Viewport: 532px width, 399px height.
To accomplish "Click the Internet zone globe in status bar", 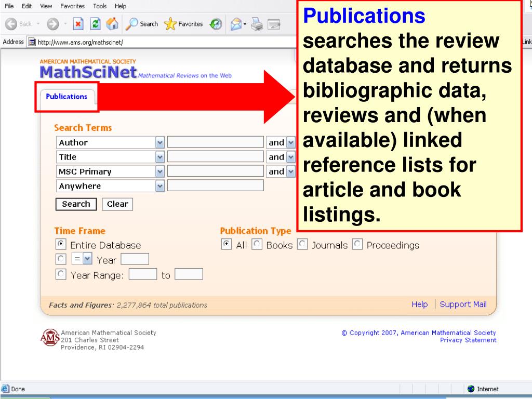I will [x=471, y=389].
